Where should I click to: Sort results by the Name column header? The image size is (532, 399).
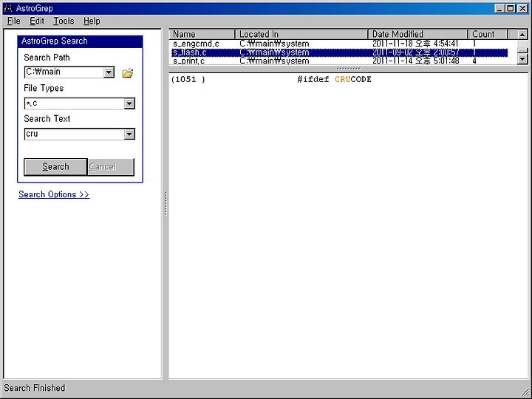click(x=202, y=34)
